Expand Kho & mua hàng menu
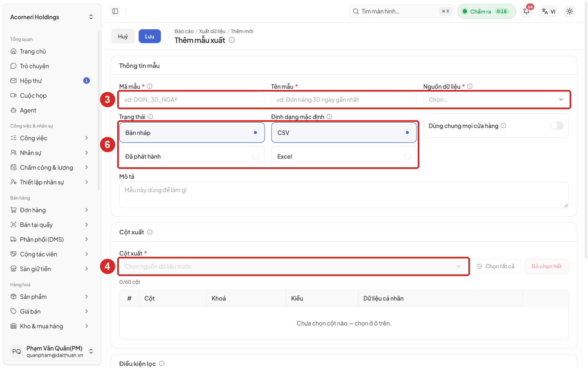The image size is (588, 368). 51,326
